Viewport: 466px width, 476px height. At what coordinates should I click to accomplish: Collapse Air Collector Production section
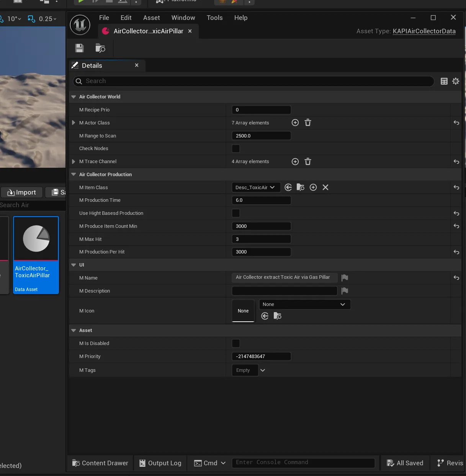(x=74, y=174)
